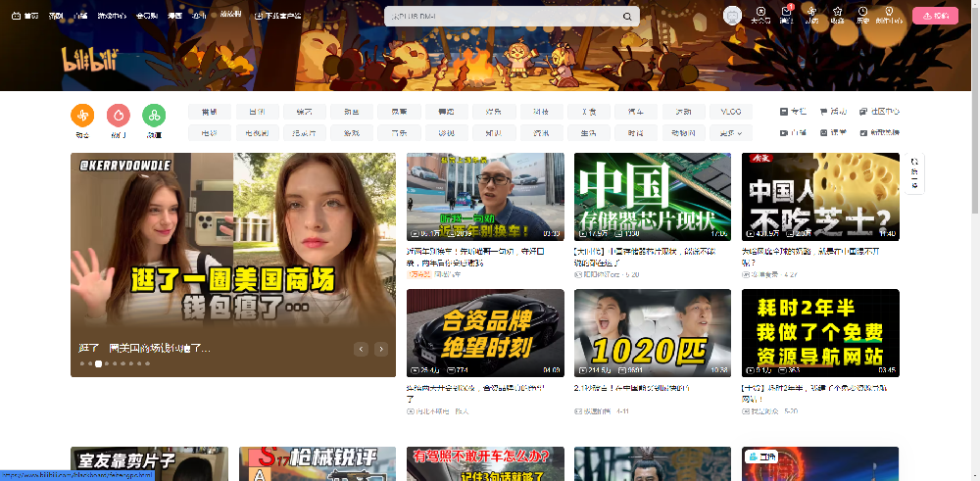Open the 历史 clock history icon

tap(862, 15)
